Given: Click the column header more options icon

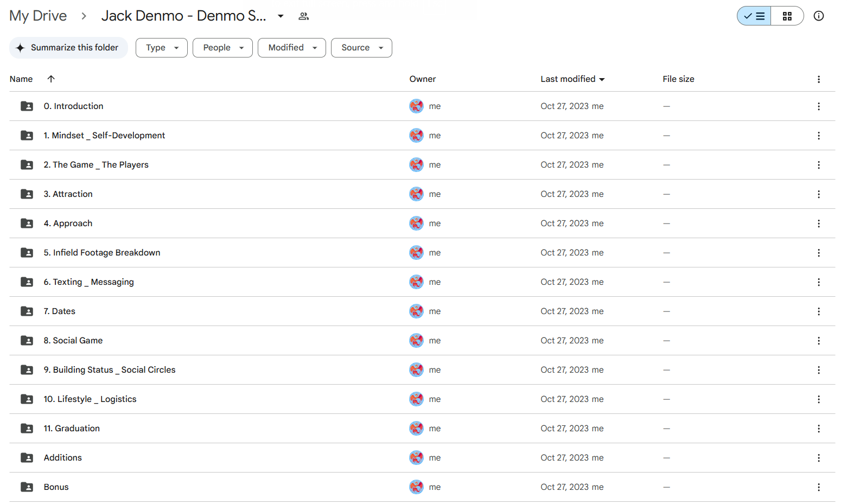Looking at the screenshot, I should click(818, 79).
